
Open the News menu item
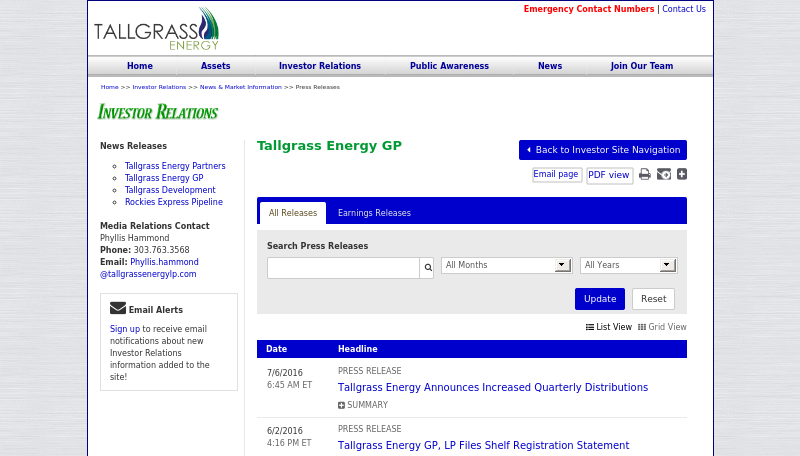point(550,66)
